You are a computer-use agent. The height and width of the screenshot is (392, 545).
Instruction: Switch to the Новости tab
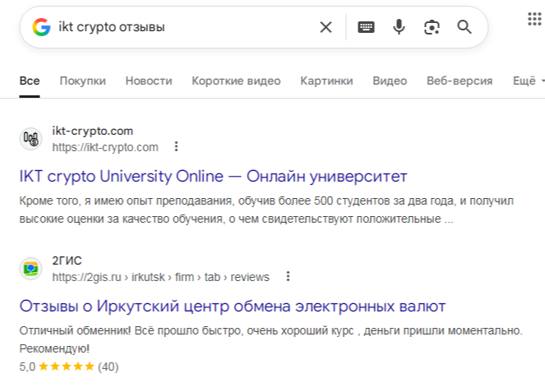[x=149, y=81]
